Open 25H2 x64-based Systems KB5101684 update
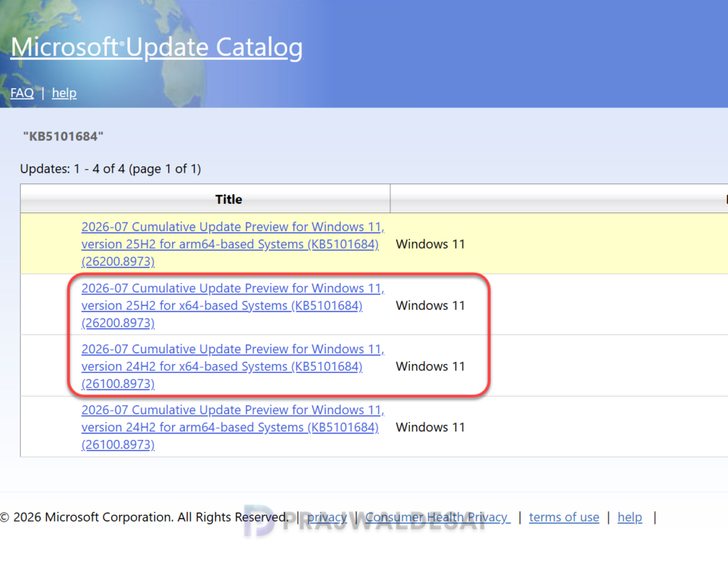 tap(232, 306)
